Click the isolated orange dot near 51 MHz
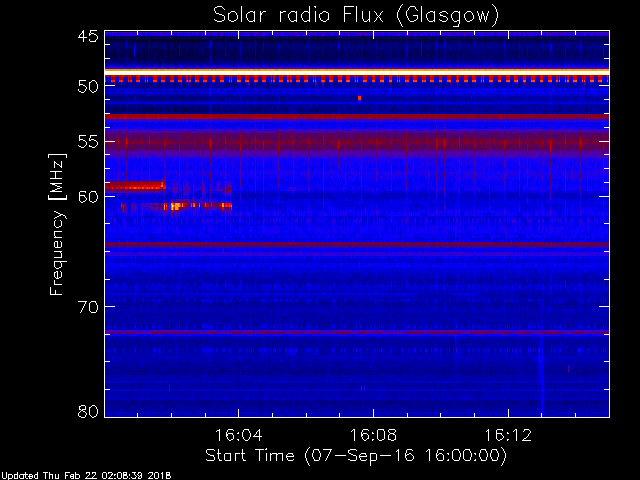This screenshot has width=640, height=480. click(x=359, y=98)
